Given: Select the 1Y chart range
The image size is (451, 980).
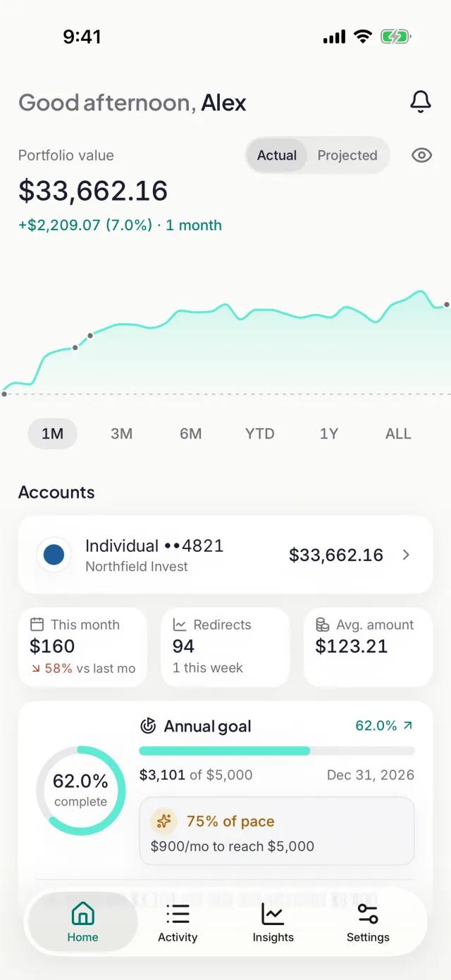Looking at the screenshot, I should (x=329, y=434).
